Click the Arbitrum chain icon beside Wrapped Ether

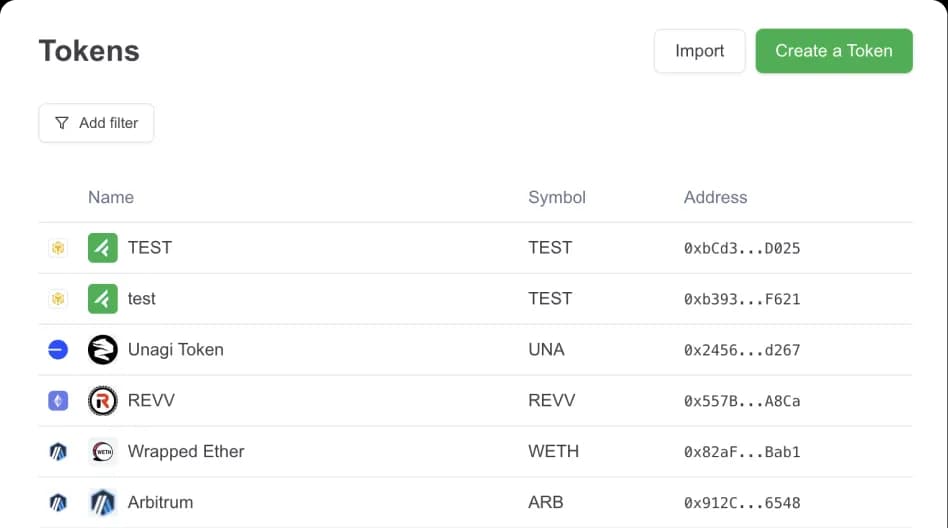click(58, 452)
